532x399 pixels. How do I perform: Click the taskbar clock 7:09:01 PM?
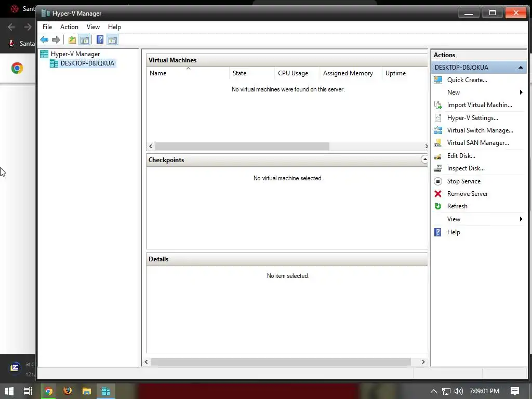pyautogui.click(x=484, y=391)
